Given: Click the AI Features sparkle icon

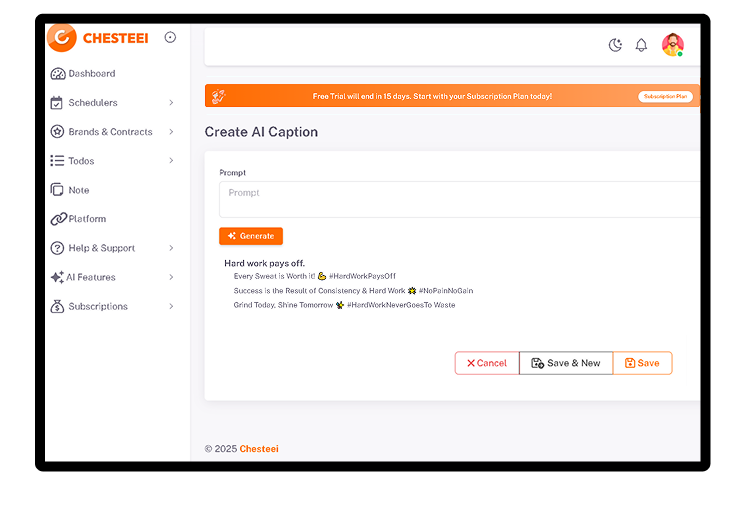Looking at the screenshot, I should tap(57, 277).
